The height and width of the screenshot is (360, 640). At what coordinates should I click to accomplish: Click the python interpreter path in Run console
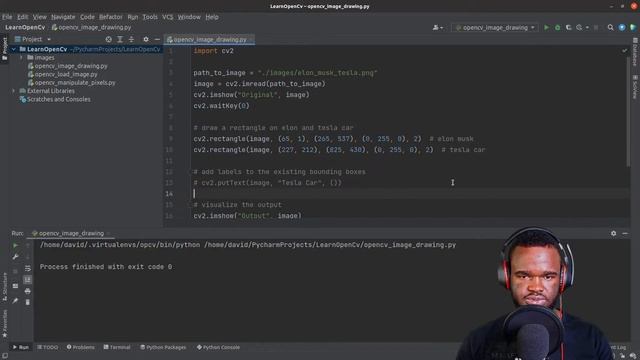point(120,245)
